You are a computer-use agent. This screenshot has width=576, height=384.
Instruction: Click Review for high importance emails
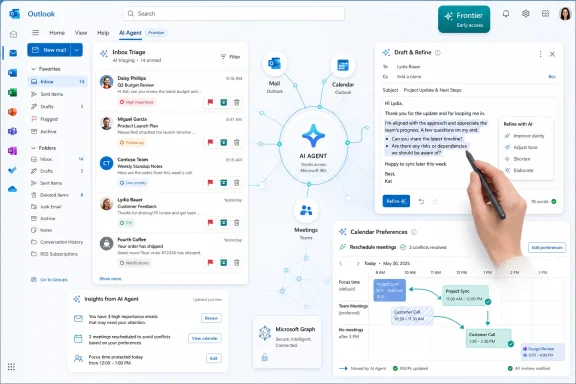pyautogui.click(x=211, y=318)
